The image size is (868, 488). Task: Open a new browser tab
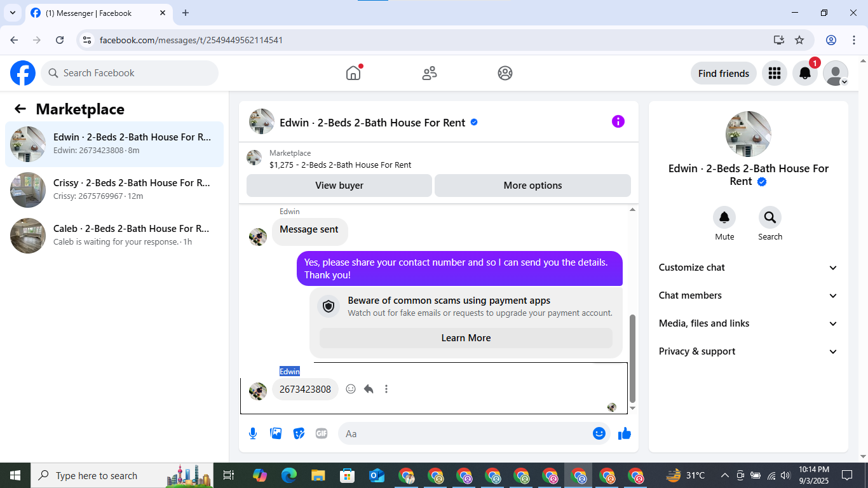point(186,13)
